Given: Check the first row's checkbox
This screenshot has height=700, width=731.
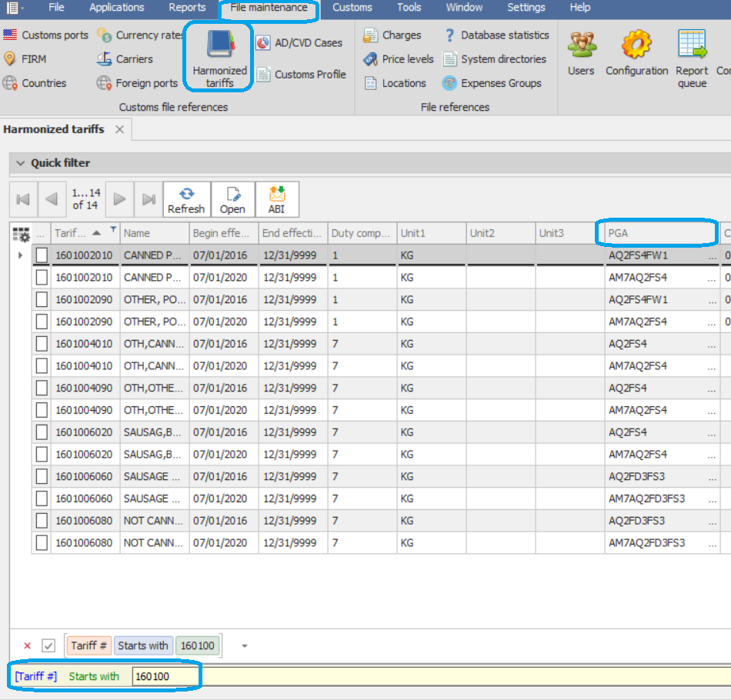Looking at the screenshot, I should point(42,255).
